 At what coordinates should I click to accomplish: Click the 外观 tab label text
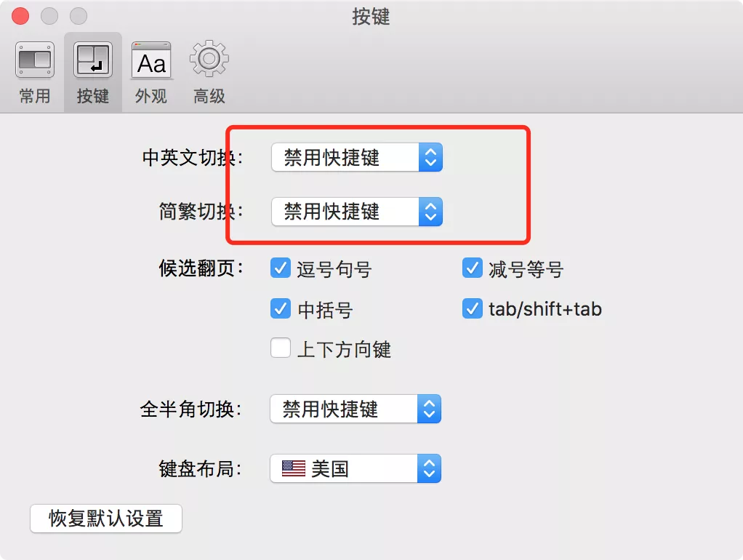click(151, 96)
